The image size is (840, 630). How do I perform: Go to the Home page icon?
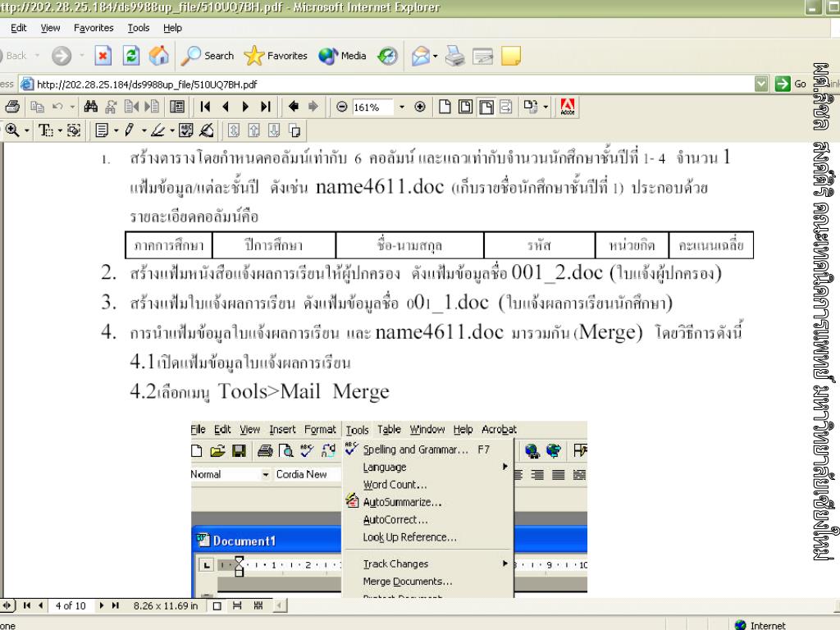pos(158,56)
